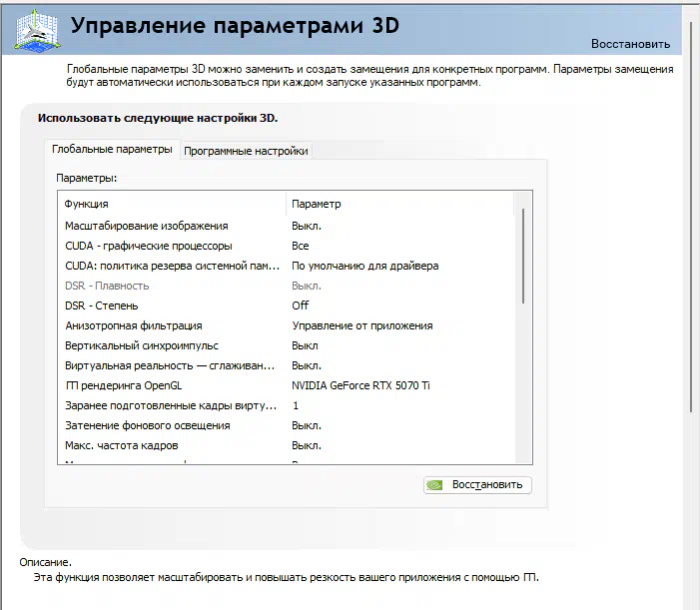Image resolution: width=700 pixels, height=610 pixels.
Task: Click the Восстановить link in the header
Action: (630, 44)
